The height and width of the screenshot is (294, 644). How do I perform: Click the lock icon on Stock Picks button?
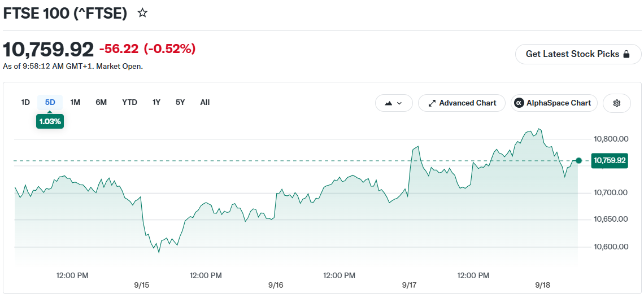tap(626, 54)
